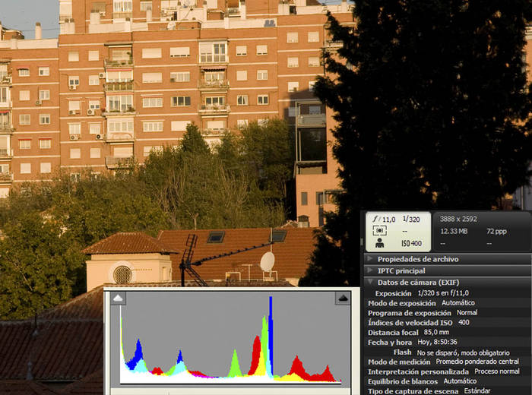Click the shutter speed 1/320 value
The height and width of the screenshot is (395, 532).
411,220
